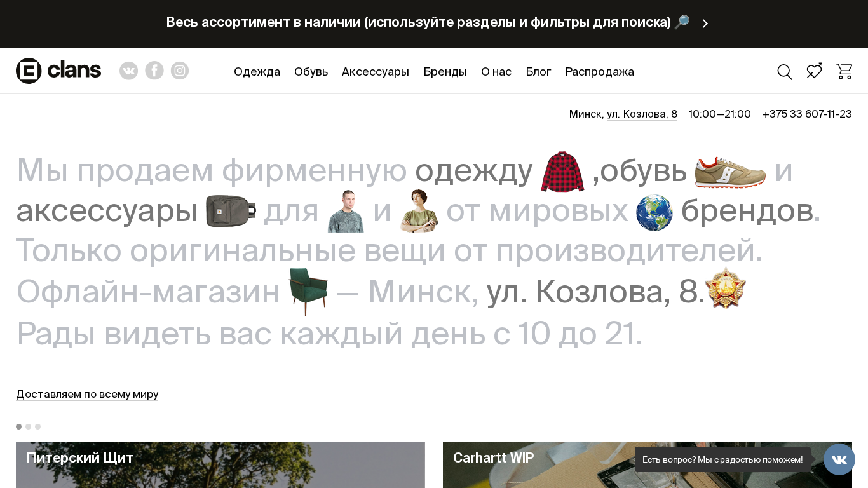Select the first slider dot
This screenshot has width=868, height=488.
tap(19, 426)
